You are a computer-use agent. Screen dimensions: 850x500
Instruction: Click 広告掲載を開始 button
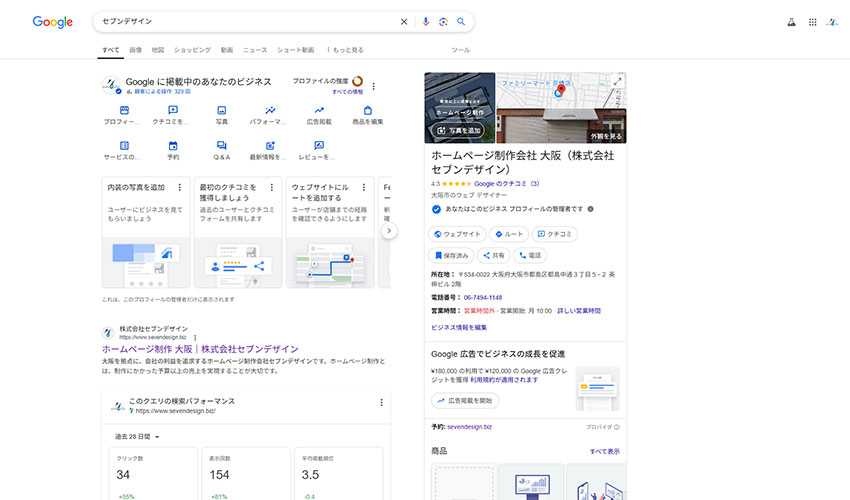click(x=465, y=401)
